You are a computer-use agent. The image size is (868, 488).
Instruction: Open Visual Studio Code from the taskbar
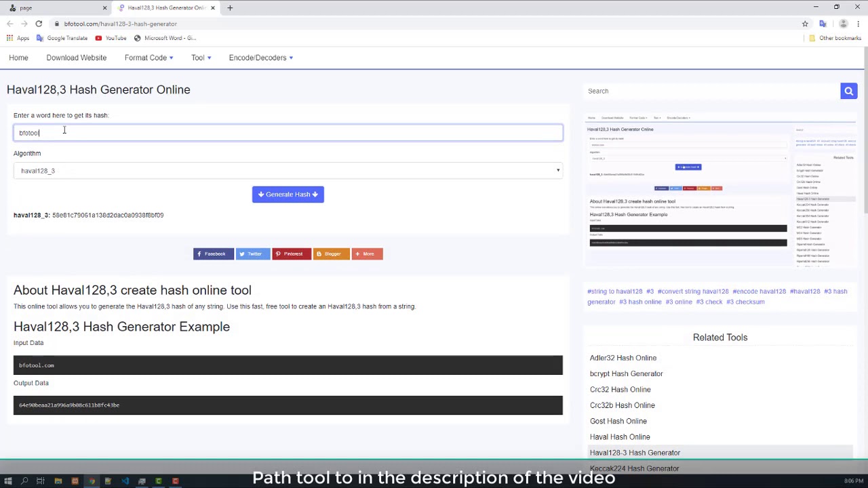tap(125, 481)
